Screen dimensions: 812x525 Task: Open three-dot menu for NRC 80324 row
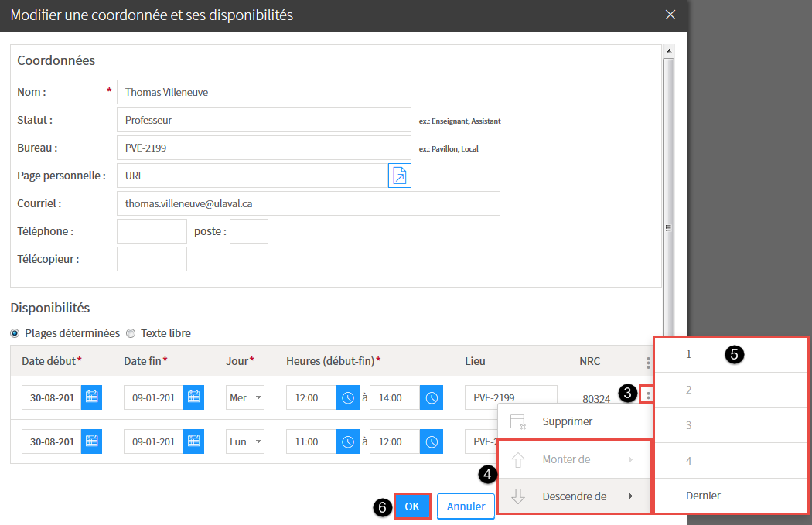click(x=648, y=396)
